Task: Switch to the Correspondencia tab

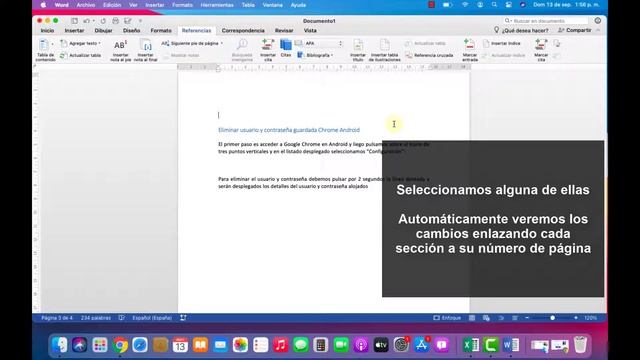Action: pyautogui.click(x=243, y=31)
